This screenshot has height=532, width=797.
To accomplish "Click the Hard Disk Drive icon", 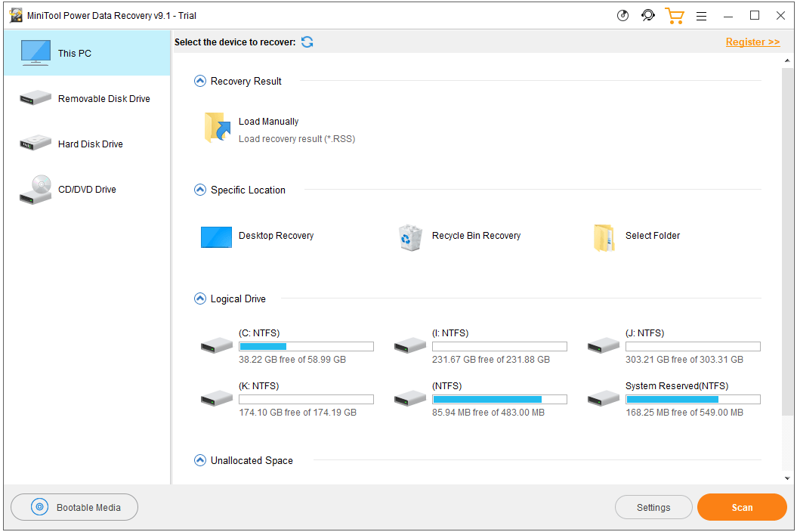I will (36, 143).
